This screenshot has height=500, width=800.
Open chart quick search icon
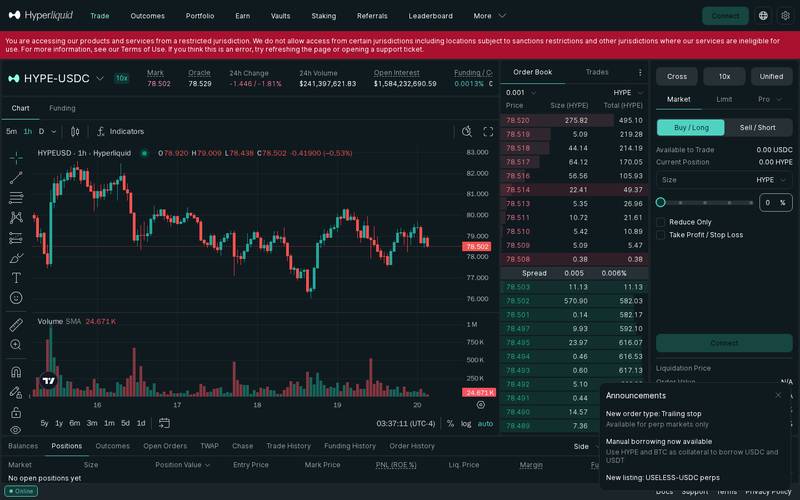point(466,132)
